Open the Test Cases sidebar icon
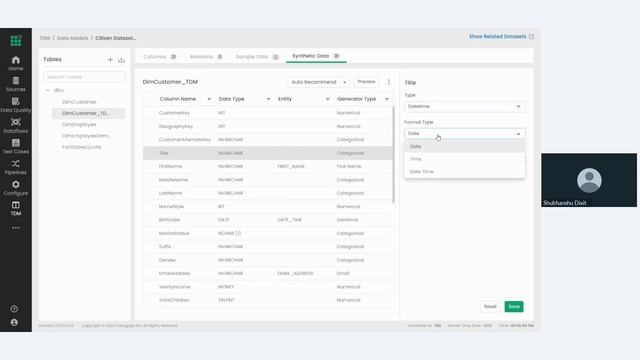The image size is (640, 360). coord(16,143)
